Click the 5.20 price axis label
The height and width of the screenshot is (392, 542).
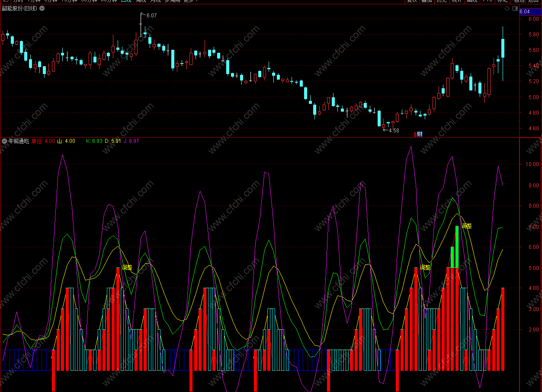(533, 81)
